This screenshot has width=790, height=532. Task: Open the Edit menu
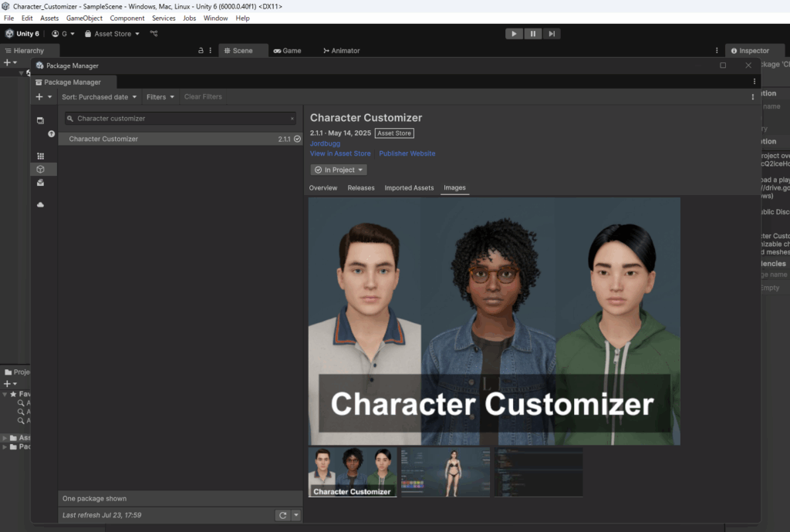tap(27, 19)
